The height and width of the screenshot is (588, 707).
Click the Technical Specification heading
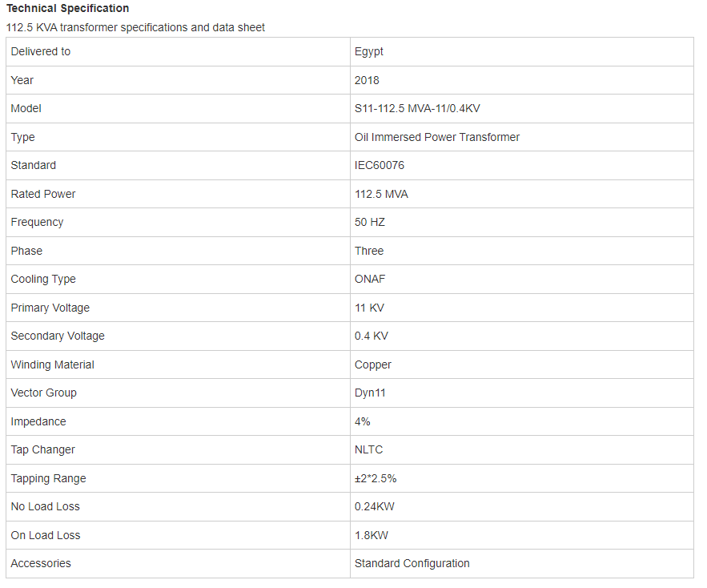[67, 8]
